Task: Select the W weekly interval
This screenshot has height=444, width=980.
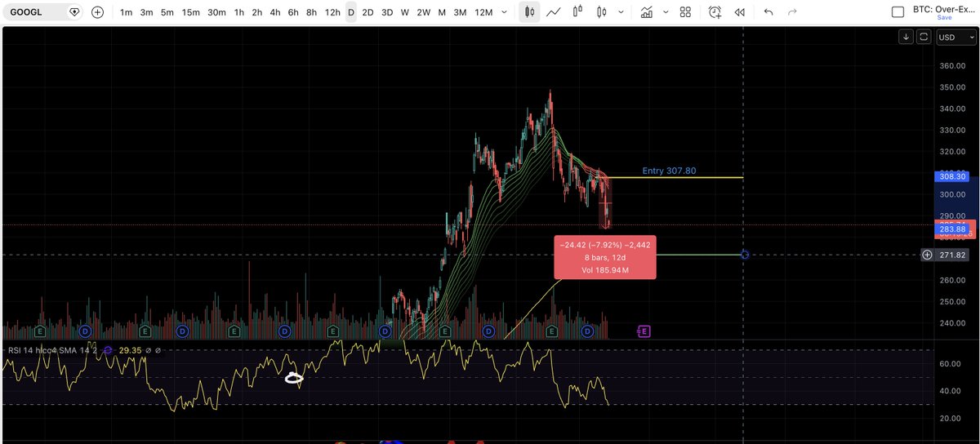Action: click(x=405, y=12)
